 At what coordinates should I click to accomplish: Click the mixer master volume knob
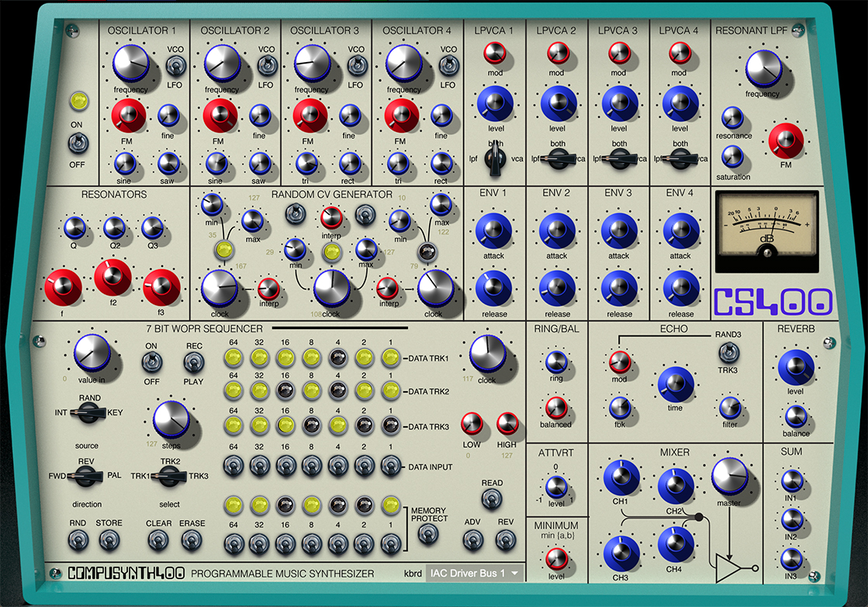[730, 477]
